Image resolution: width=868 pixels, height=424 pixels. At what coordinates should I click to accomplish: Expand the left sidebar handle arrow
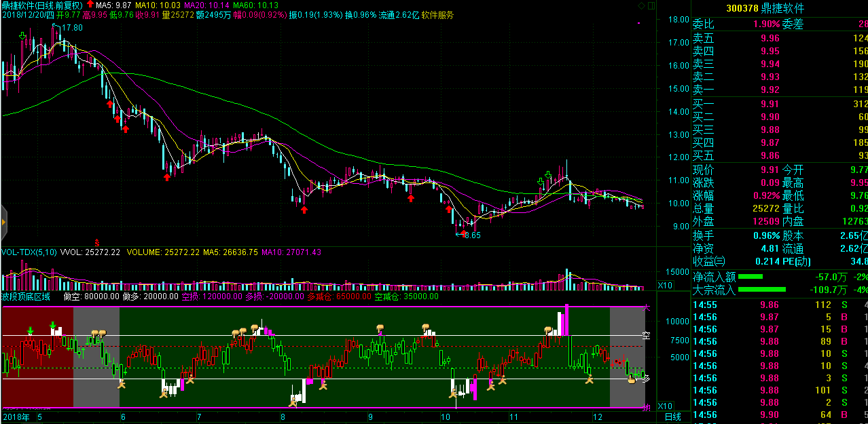click(x=3, y=221)
